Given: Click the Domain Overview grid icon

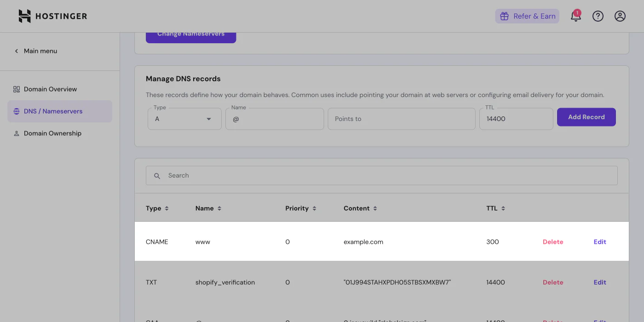Looking at the screenshot, I should pos(16,89).
